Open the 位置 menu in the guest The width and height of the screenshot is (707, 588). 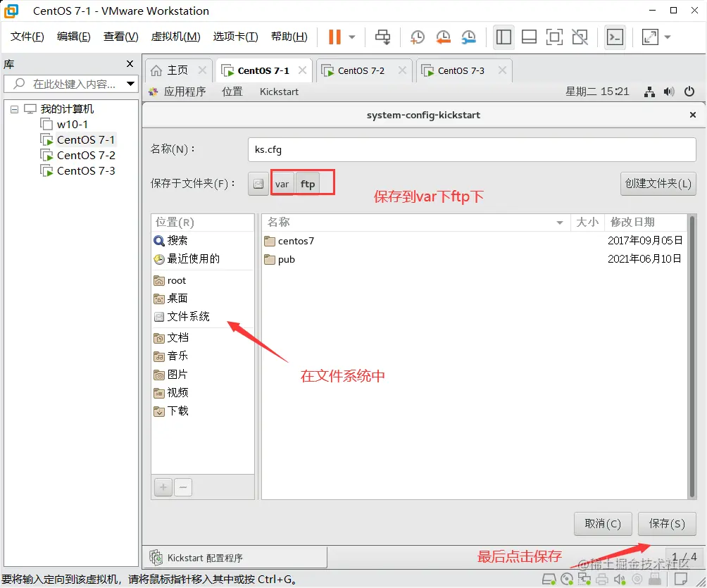pos(232,92)
